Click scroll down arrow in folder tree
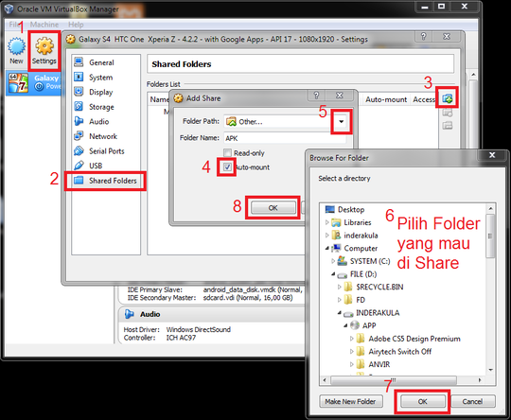The width and height of the screenshot is (511, 420). tap(490, 370)
